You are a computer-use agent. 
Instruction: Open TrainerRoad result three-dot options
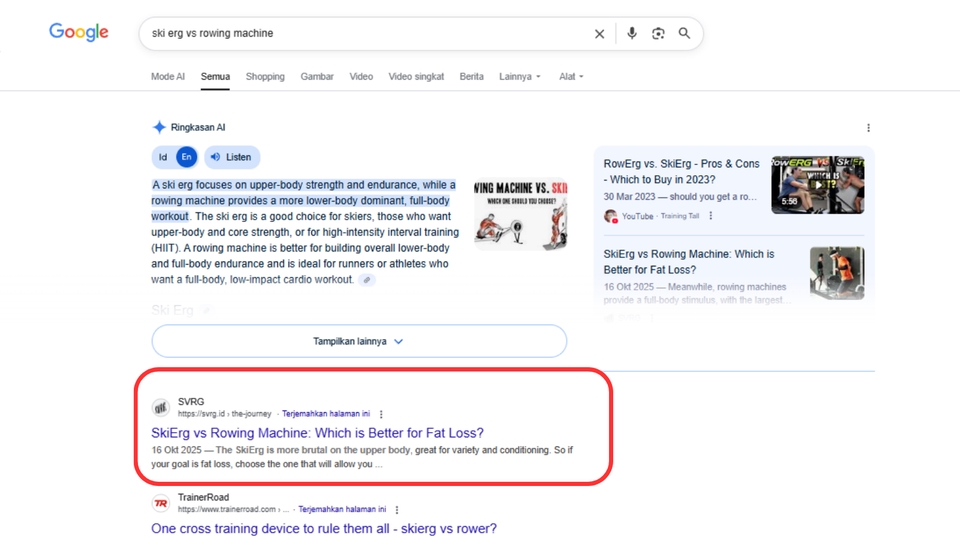tap(397, 510)
